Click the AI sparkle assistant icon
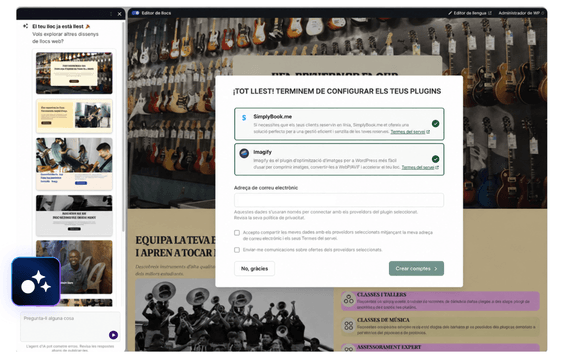The width and height of the screenshot is (563, 360). coord(36,281)
